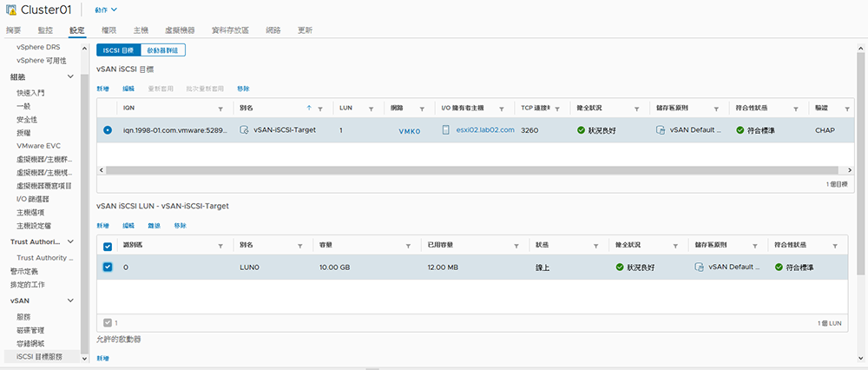868x370 pixels.
Task: Collapse the 組態 section in sidebar
Action: [70, 76]
